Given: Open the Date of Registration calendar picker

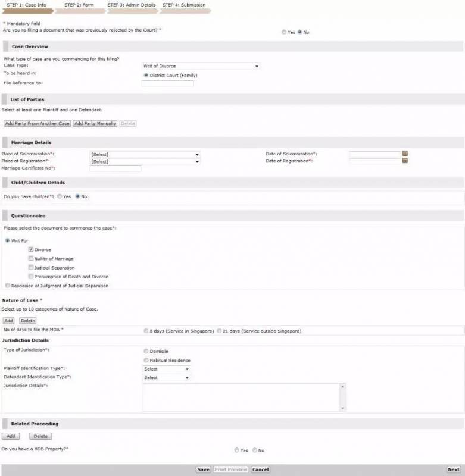Looking at the screenshot, I should [x=405, y=161].
